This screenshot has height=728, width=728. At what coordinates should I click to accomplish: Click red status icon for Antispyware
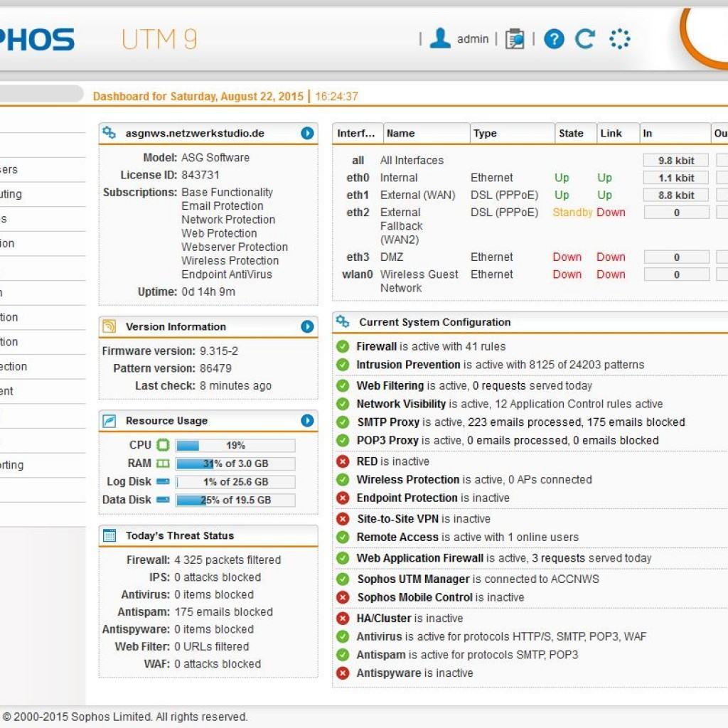(x=343, y=673)
